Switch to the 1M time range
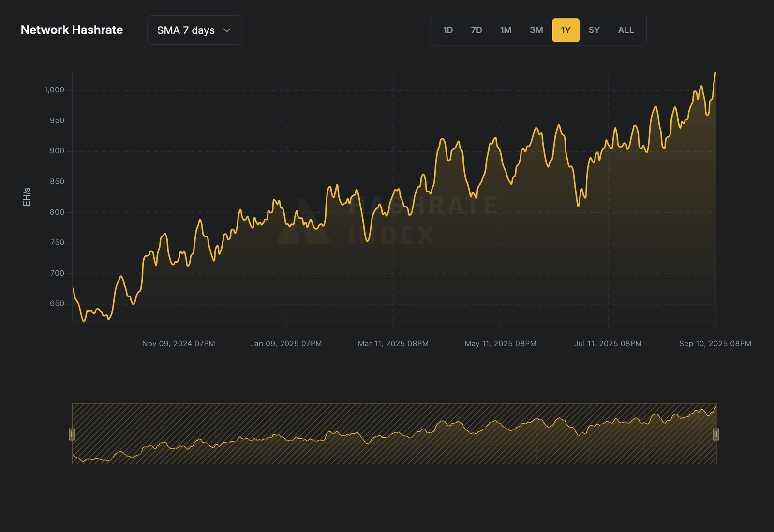This screenshot has width=774, height=532. [506, 30]
